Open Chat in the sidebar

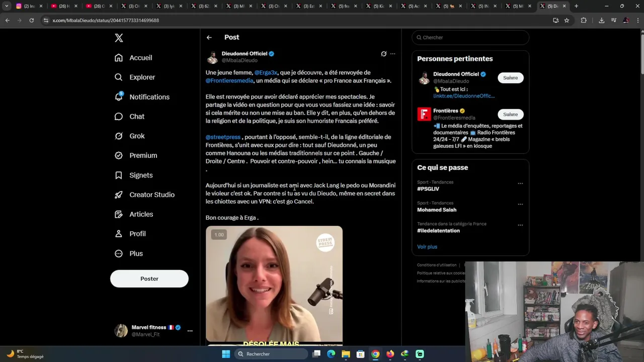130,117
